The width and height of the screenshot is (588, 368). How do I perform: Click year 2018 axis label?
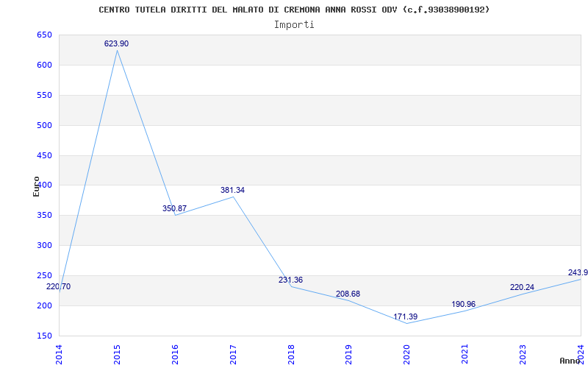291,355
